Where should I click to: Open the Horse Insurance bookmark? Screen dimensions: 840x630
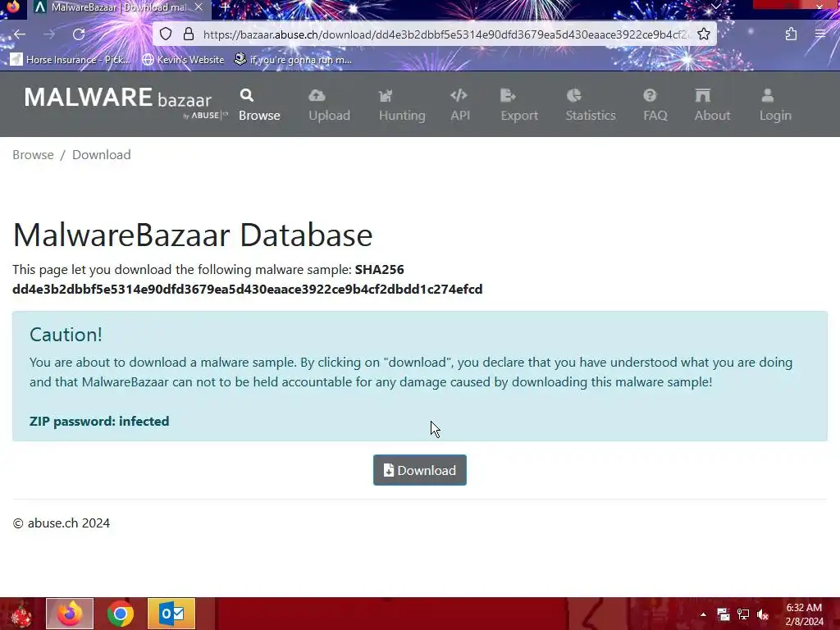71,59
